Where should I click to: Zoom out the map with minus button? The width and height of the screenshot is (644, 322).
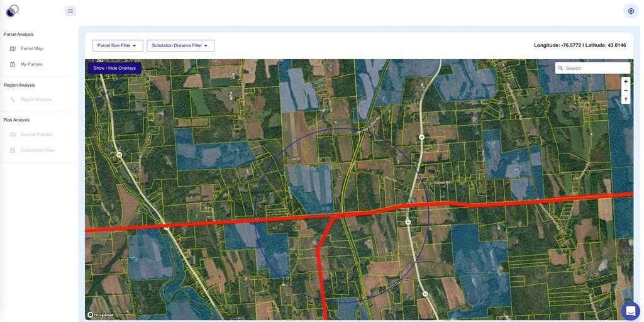626,91
